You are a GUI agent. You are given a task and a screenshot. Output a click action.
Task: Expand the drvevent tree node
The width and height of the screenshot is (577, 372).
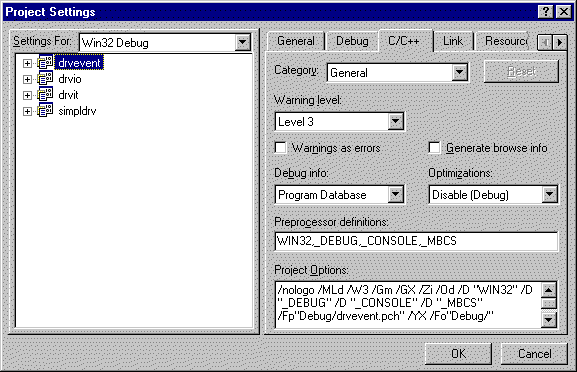tap(27, 63)
